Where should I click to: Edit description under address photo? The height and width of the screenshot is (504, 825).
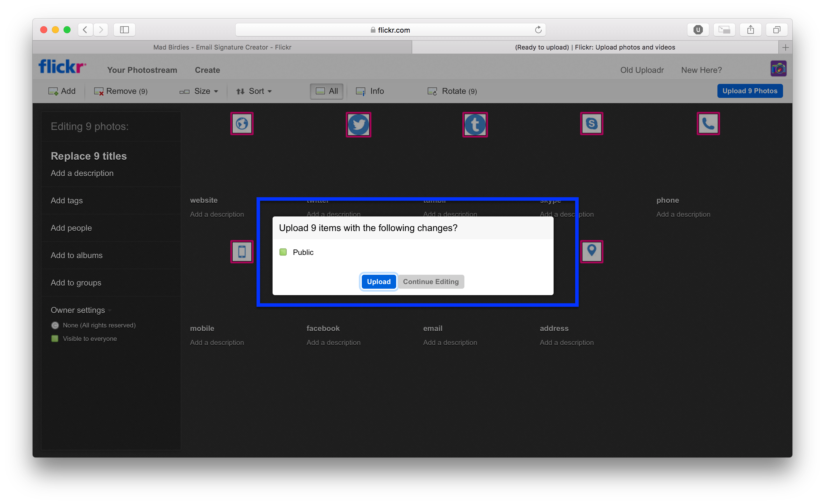click(x=566, y=342)
